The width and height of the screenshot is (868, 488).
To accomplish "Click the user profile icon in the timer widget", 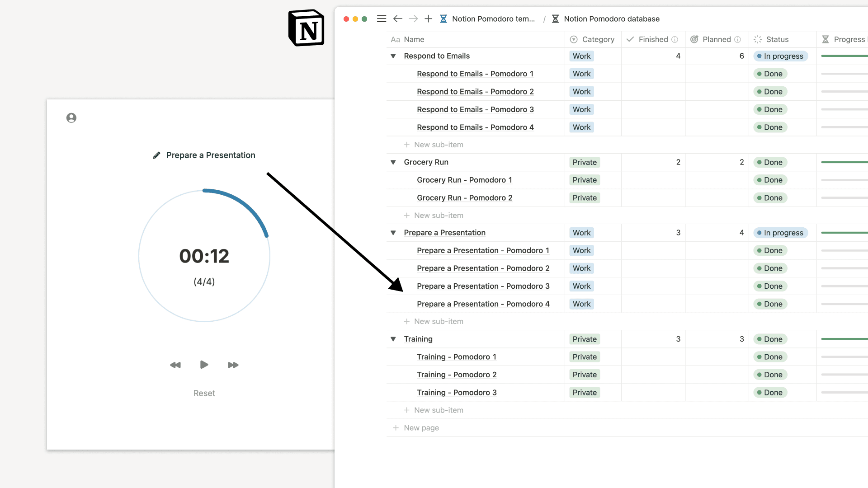I will pos(71,117).
